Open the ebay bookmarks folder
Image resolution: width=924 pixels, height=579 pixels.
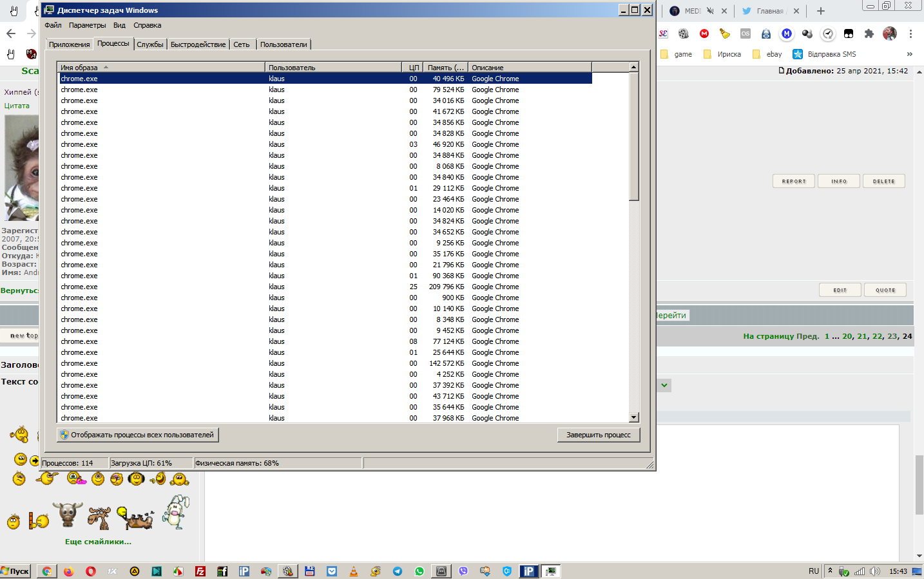tap(767, 54)
